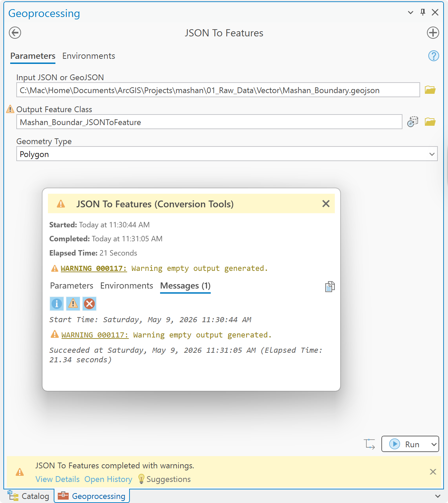
Task: Expand the Geometry Type dropdown
Action: tap(432, 154)
